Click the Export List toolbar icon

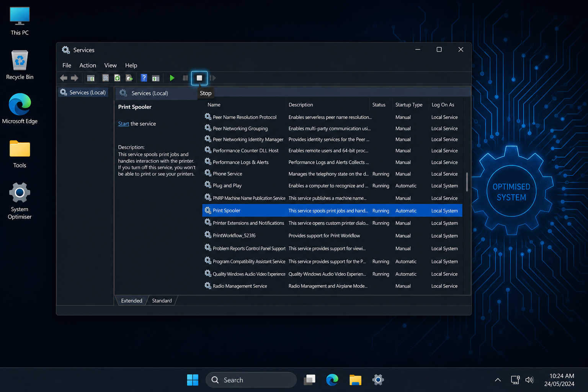pos(129,78)
